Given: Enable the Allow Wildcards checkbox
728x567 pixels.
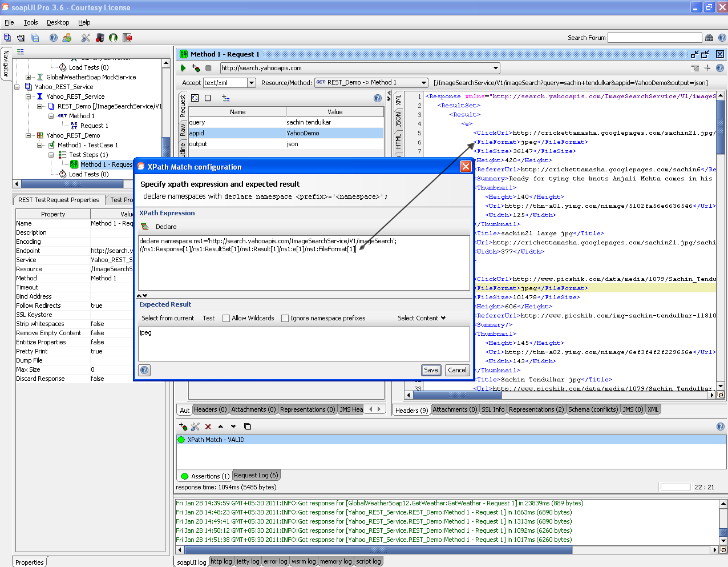Looking at the screenshot, I should [x=227, y=319].
